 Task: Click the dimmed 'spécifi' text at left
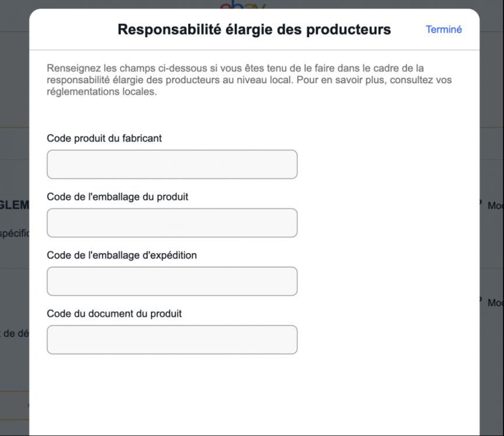[14, 233]
